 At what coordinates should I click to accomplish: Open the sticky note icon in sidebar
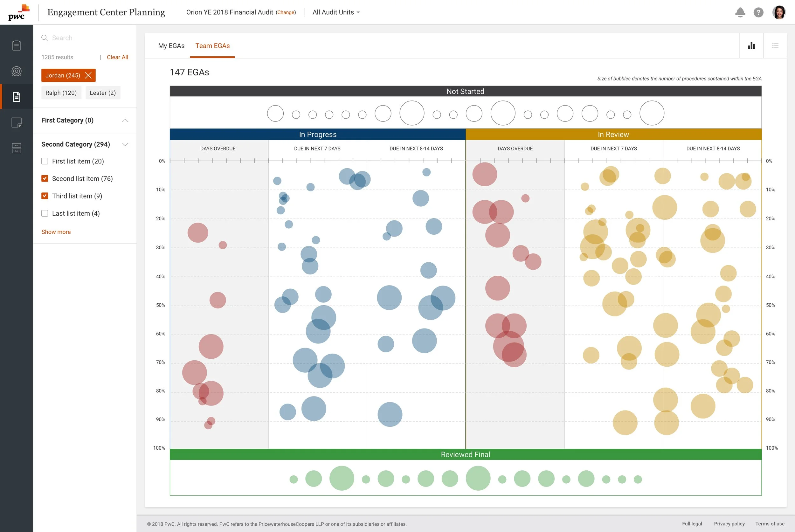16,122
